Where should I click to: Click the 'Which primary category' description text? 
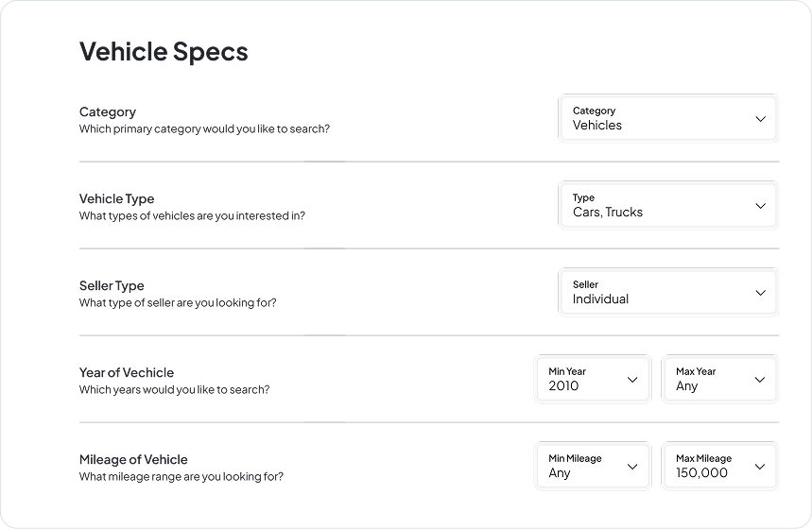coord(204,128)
